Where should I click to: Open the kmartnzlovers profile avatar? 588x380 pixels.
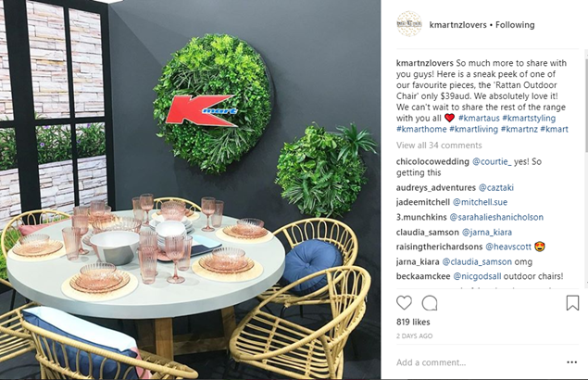pos(409,24)
